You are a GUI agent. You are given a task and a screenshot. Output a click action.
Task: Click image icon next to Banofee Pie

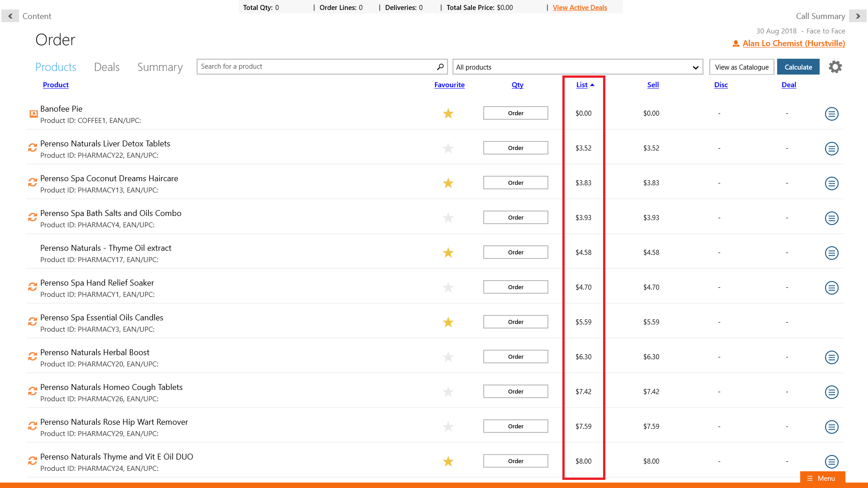click(33, 114)
